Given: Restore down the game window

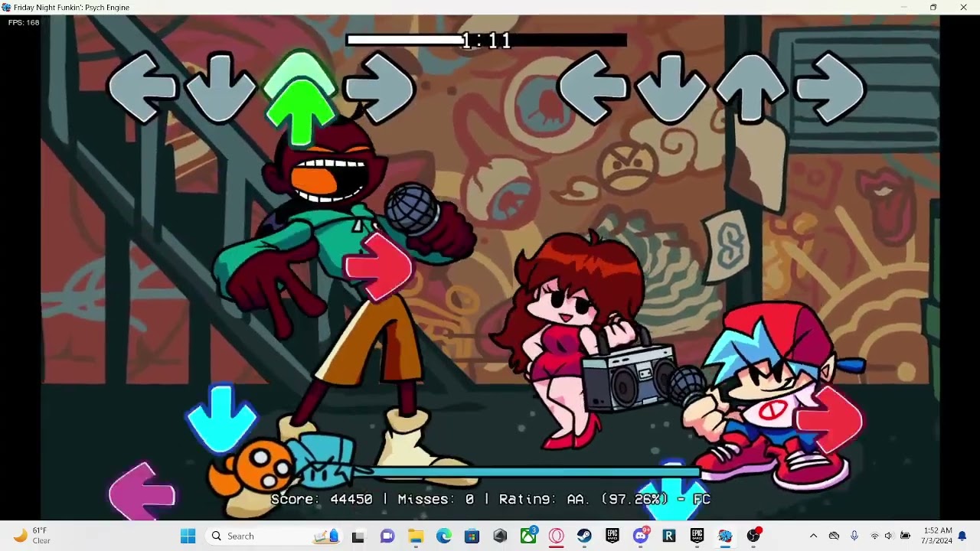Looking at the screenshot, I should coord(933,7).
